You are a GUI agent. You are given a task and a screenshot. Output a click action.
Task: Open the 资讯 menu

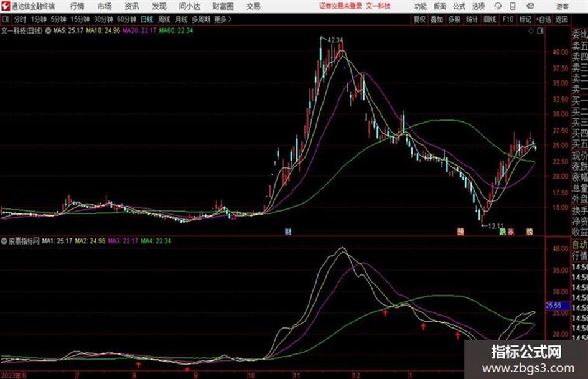click(132, 6)
